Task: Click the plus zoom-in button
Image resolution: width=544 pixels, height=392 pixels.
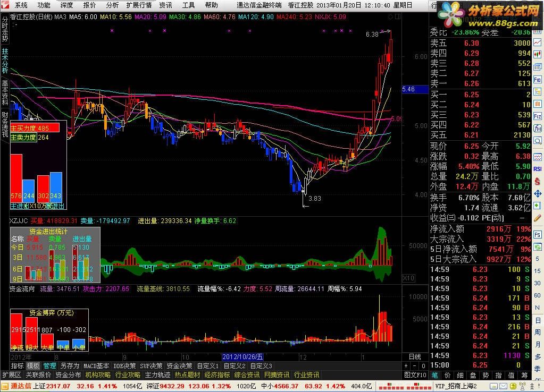Action: tap(406, 365)
